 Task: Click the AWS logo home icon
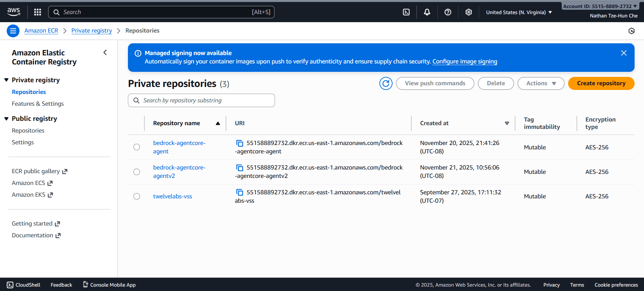(x=14, y=12)
